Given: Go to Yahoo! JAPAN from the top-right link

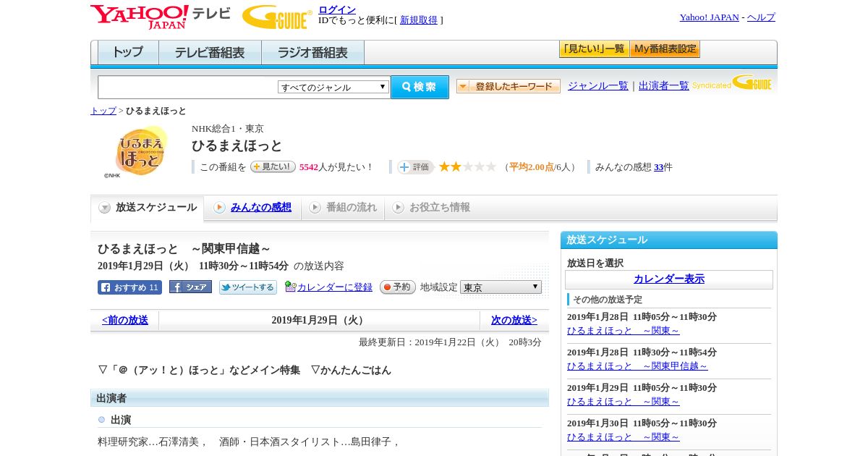Looking at the screenshot, I should (709, 17).
